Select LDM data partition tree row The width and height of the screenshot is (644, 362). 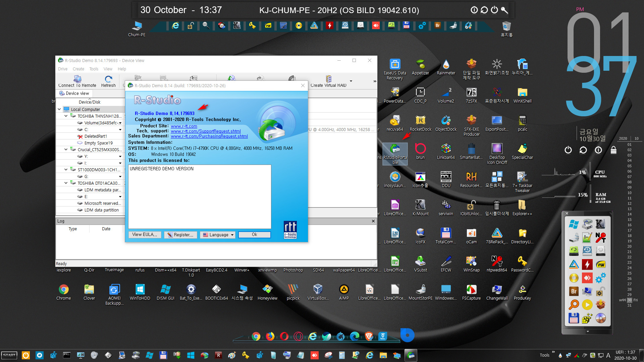[x=101, y=210]
